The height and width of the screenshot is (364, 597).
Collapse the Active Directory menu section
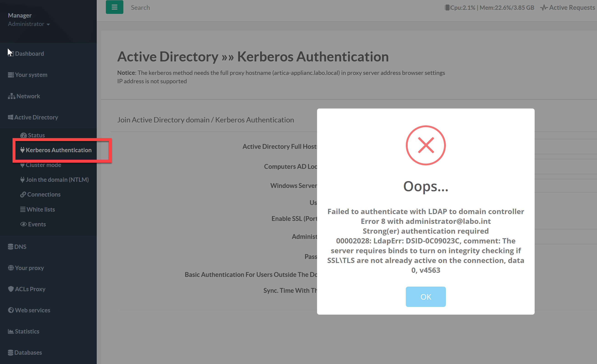(x=36, y=117)
